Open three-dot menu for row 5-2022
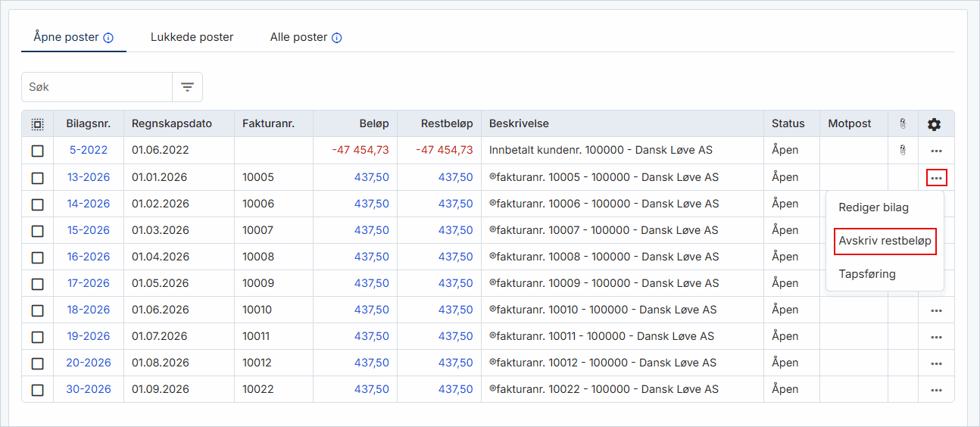 (x=936, y=151)
